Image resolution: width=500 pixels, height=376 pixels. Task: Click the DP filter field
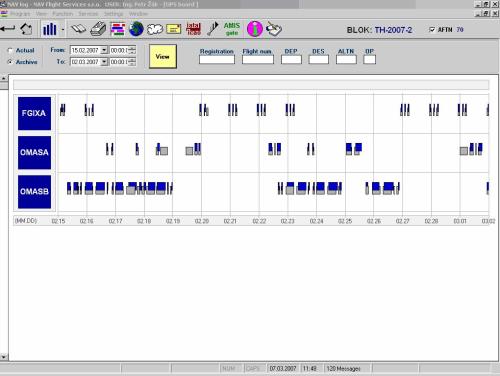pos(369,60)
